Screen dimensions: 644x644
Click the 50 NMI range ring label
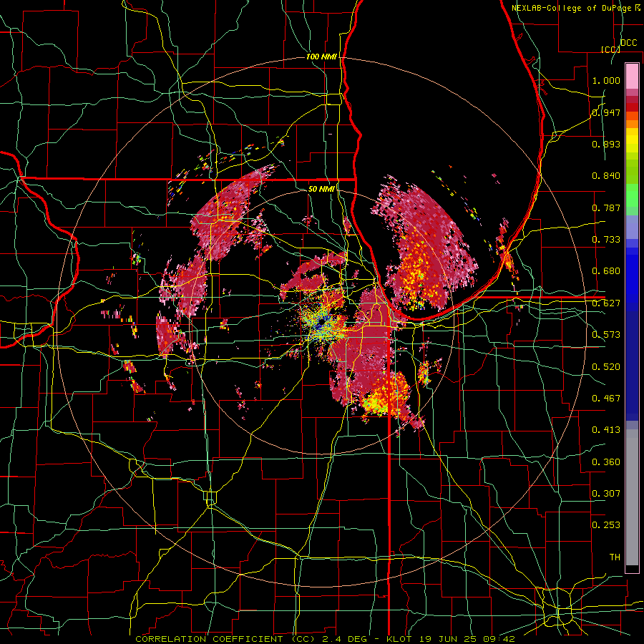coord(321,189)
